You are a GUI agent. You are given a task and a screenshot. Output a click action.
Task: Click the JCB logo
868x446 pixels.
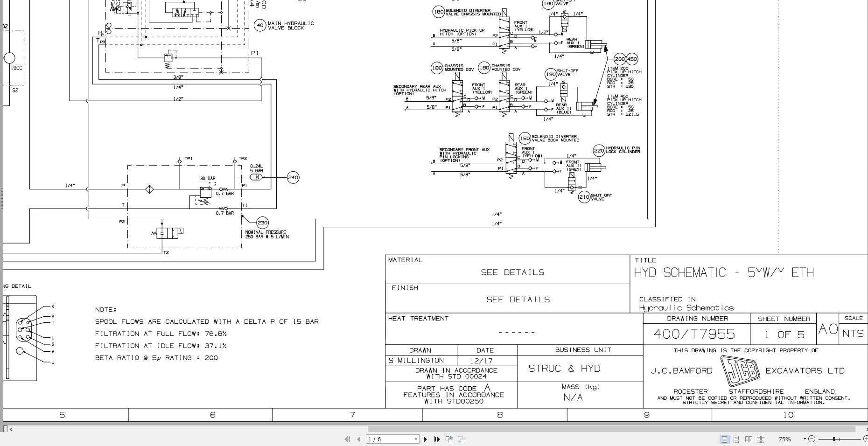point(740,371)
